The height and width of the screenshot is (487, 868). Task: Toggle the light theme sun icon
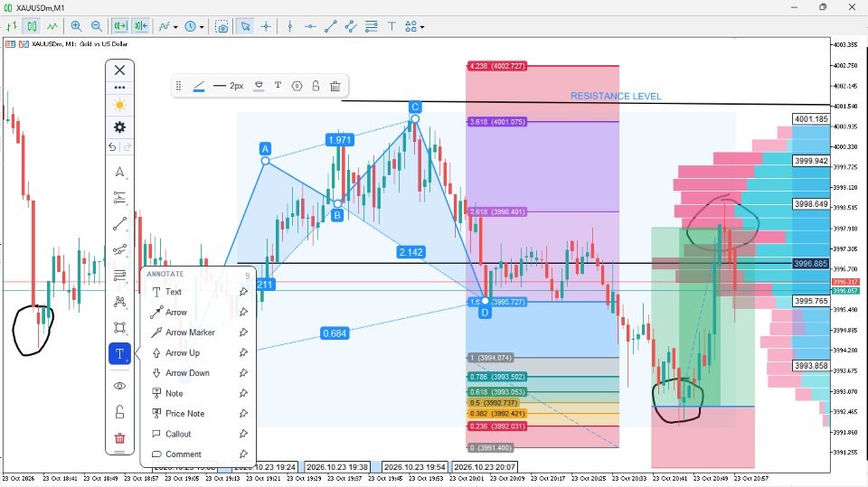[119, 105]
